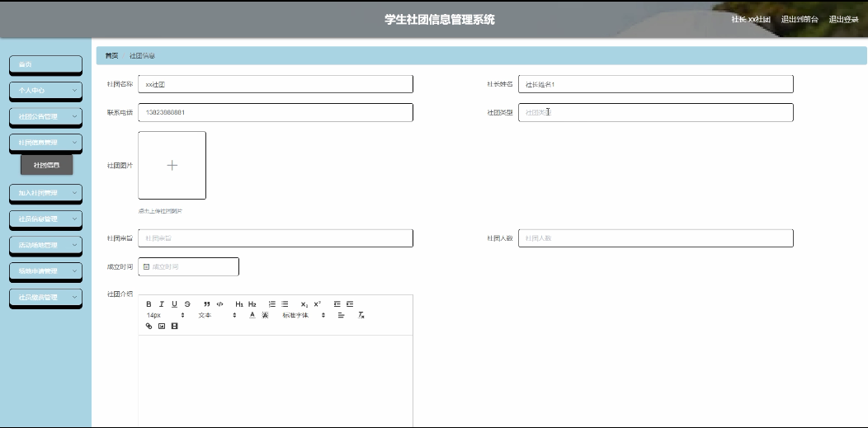This screenshot has height=428, width=868.
Task: Insert a hyperlink via the link icon
Action: [149, 327]
